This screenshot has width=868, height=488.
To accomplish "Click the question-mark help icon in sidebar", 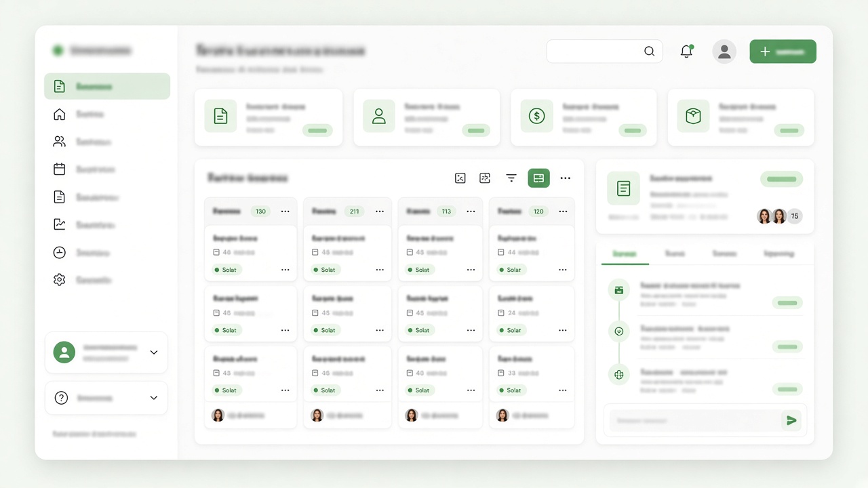I will (x=61, y=398).
